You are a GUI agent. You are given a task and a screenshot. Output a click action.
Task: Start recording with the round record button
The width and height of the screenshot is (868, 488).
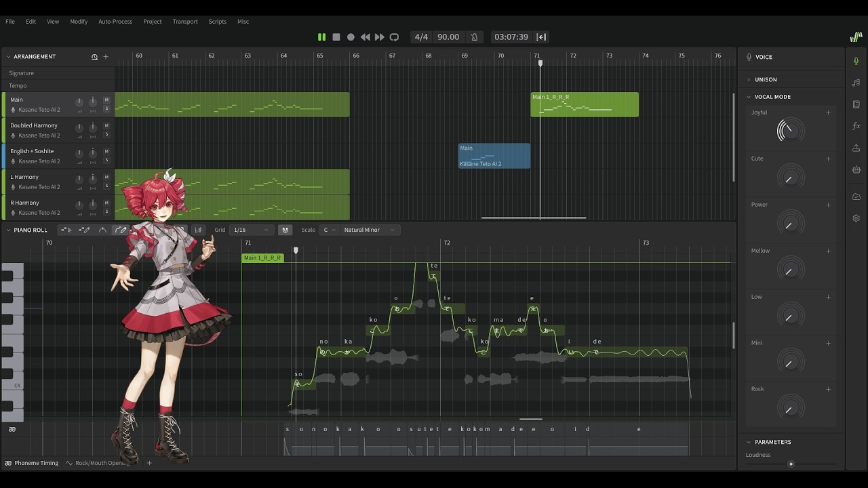click(351, 37)
